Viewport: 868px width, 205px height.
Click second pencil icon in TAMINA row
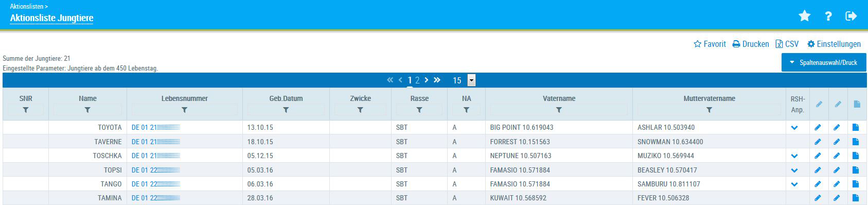837,198
